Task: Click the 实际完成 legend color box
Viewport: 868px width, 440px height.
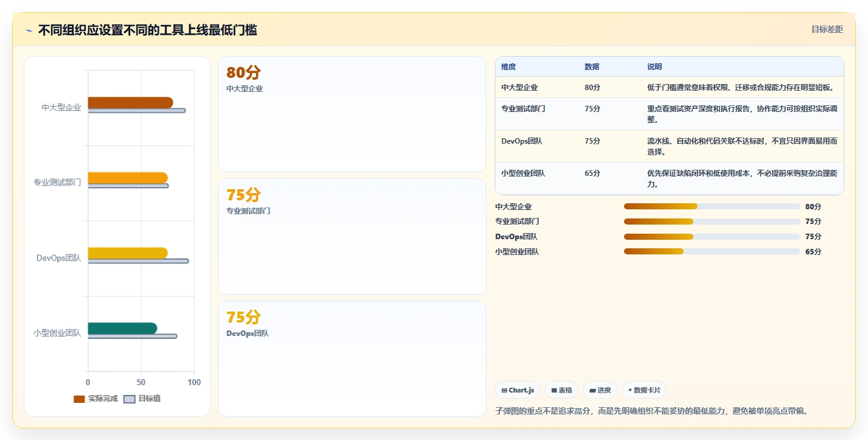Action: 79,399
